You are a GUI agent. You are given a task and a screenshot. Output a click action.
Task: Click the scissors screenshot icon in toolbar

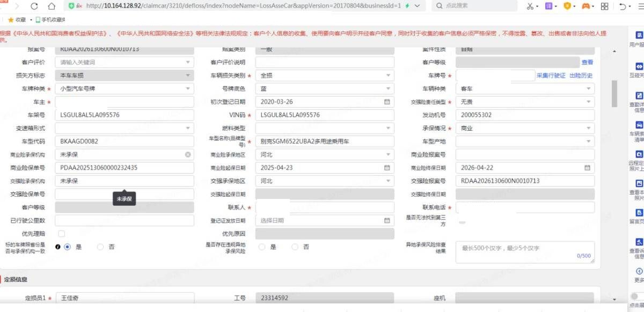coord(530,6)
